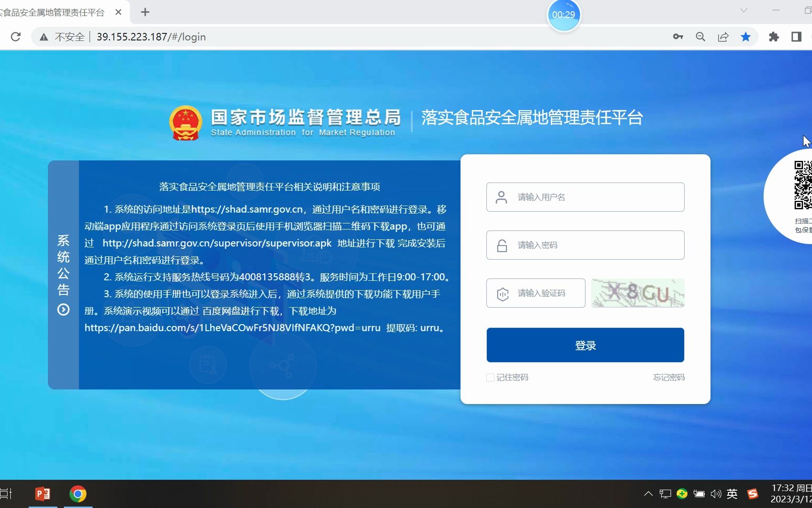Screen dimensions: 812x508
Task: Refresh the captcha image
Action: tap(638, 293)
